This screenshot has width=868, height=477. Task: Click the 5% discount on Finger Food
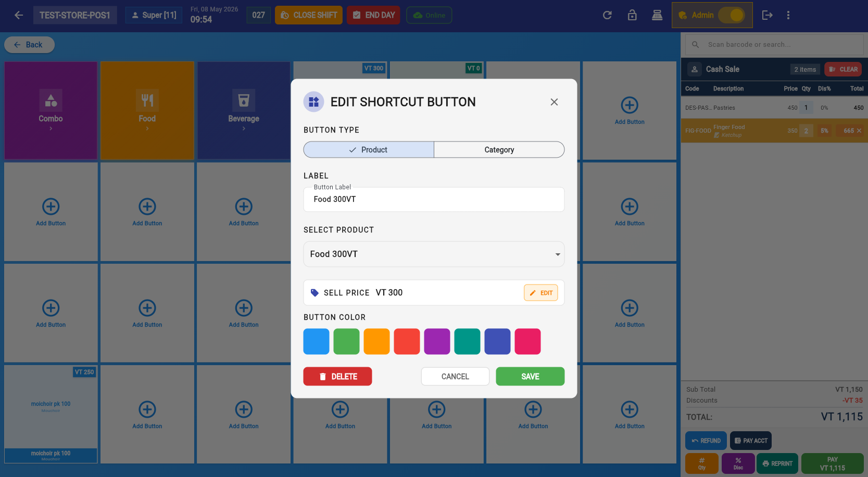click(824, 131)
